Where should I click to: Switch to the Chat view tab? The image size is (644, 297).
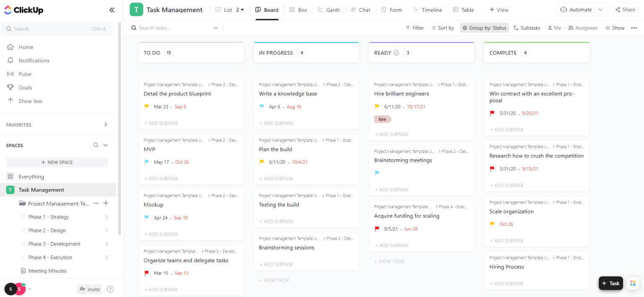(361, 9)
